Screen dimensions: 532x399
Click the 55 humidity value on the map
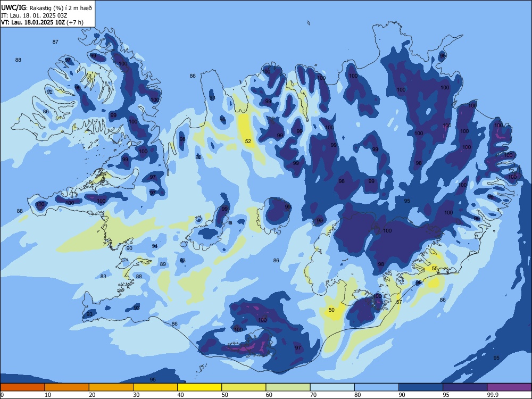pos(435,268)
